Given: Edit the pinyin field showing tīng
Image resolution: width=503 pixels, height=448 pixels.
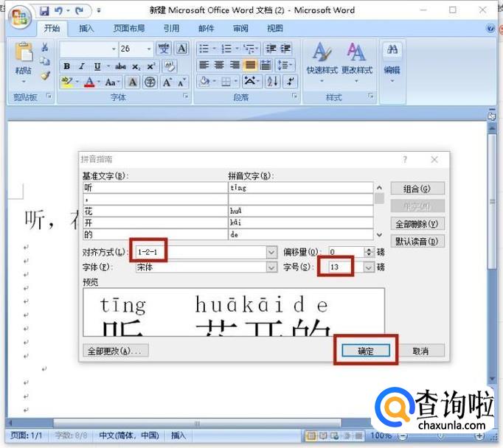Looking at the screenshot, I should click(300, 188).
